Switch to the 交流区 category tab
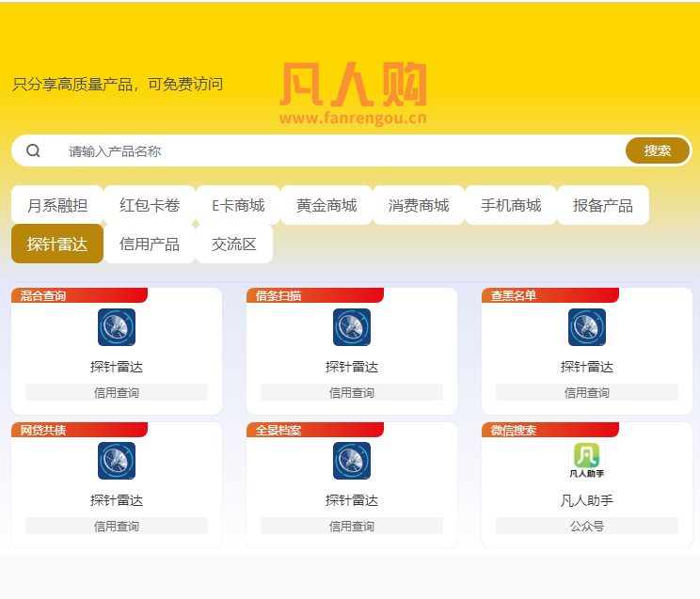This screenshot has height=599, width=700. coord(234,244)
